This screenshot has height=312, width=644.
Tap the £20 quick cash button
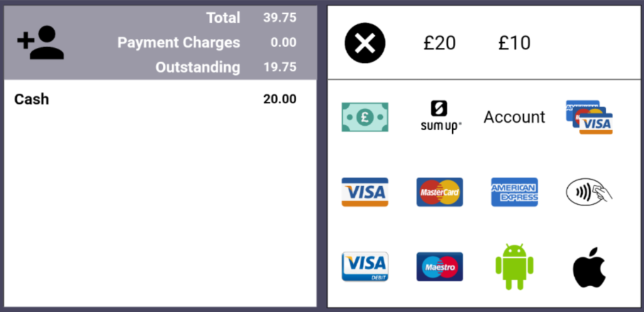pos(440,43)
